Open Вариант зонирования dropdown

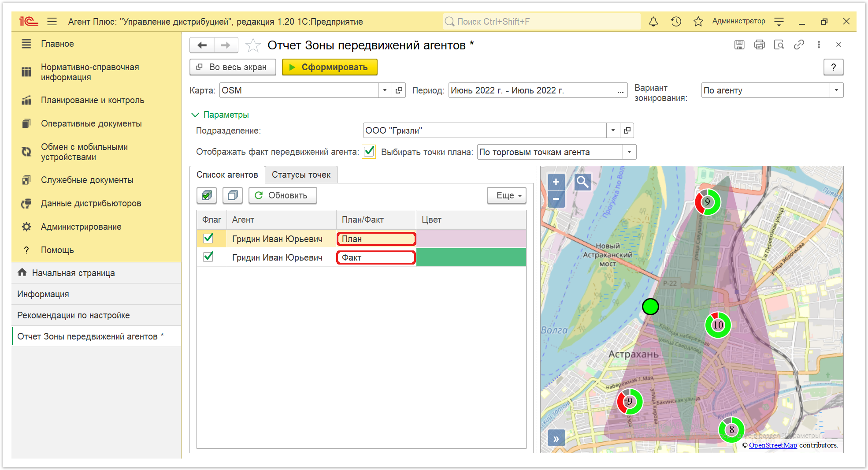(x=836, y=90)
